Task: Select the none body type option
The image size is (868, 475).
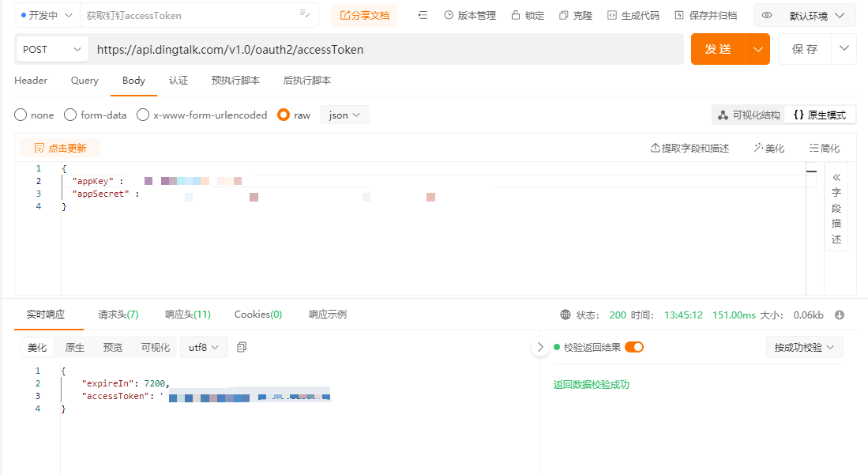Action: [x=21, y=115]
